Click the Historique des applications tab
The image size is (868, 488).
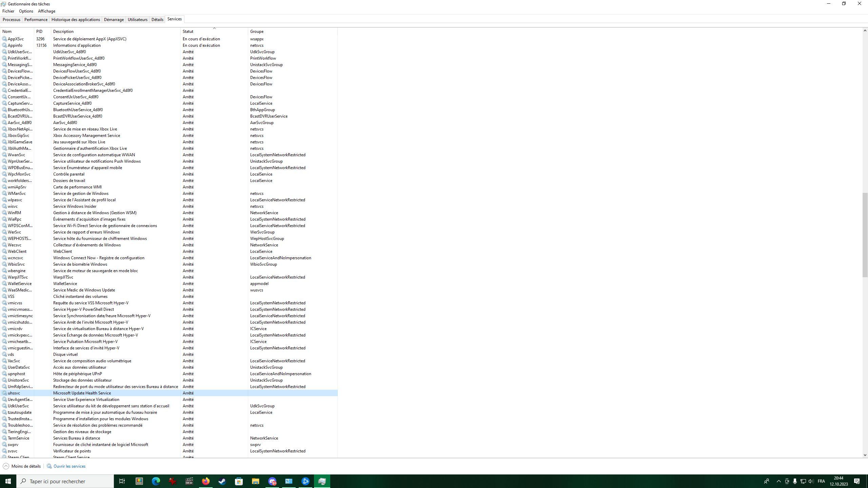(75, 19)
